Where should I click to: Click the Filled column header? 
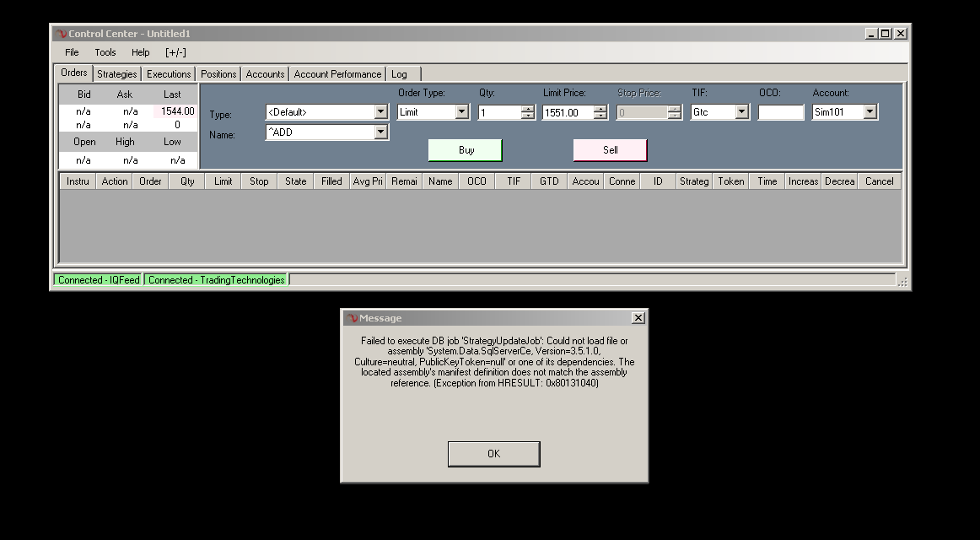point(332,181)
